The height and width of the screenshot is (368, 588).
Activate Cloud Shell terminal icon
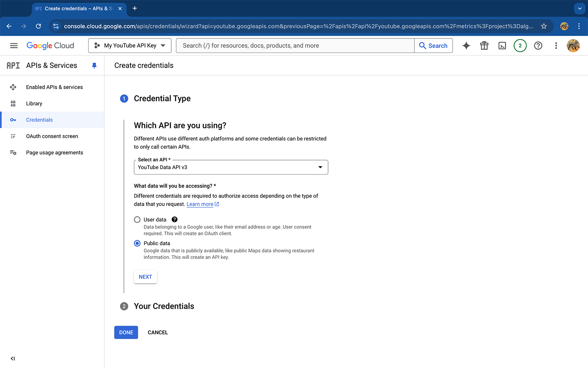[x=502, y=46]
